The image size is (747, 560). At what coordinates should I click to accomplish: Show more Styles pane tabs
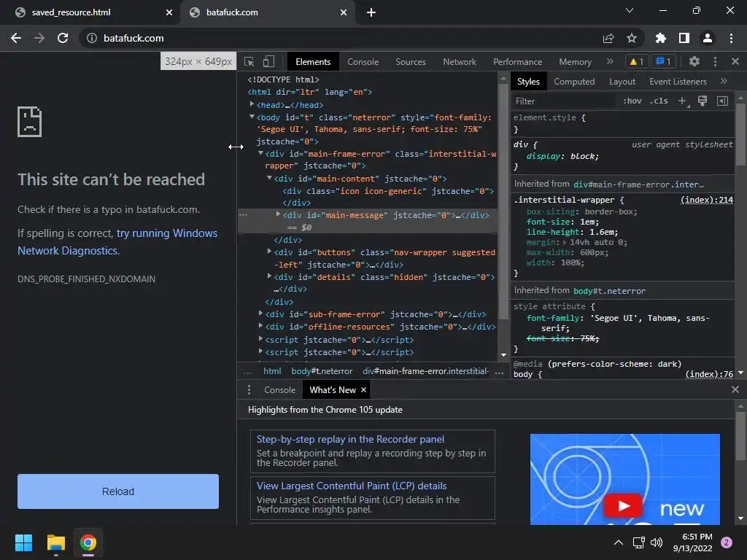724,82
